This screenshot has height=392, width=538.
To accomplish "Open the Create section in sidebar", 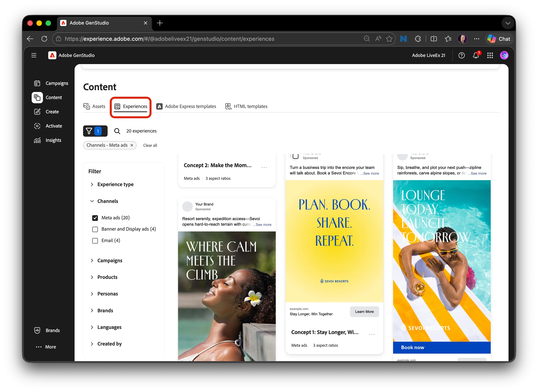I will point(46,112).
